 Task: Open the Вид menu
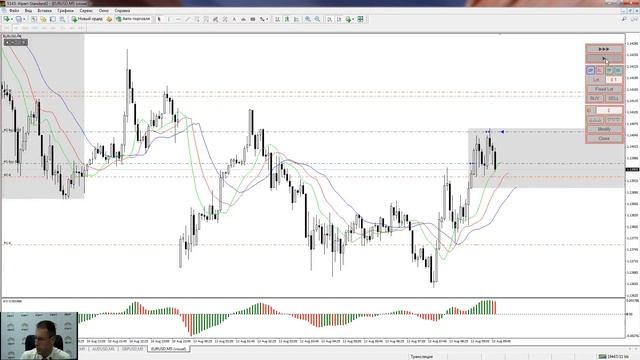[x=28, y=11]
